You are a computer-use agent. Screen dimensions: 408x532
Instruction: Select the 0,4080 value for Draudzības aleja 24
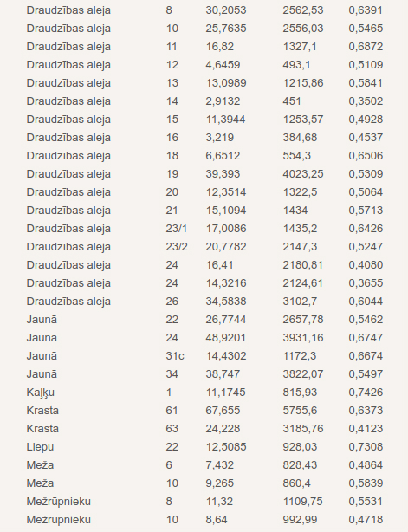366,265
